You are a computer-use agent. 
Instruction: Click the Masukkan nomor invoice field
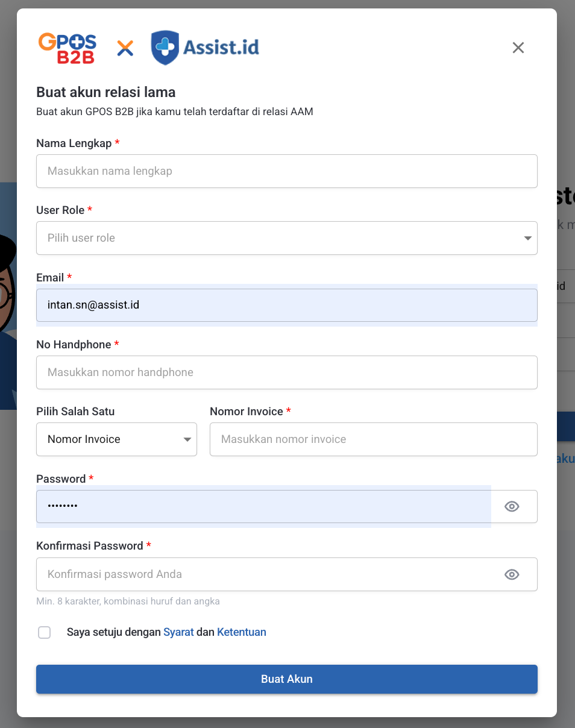tap(373, 439)
